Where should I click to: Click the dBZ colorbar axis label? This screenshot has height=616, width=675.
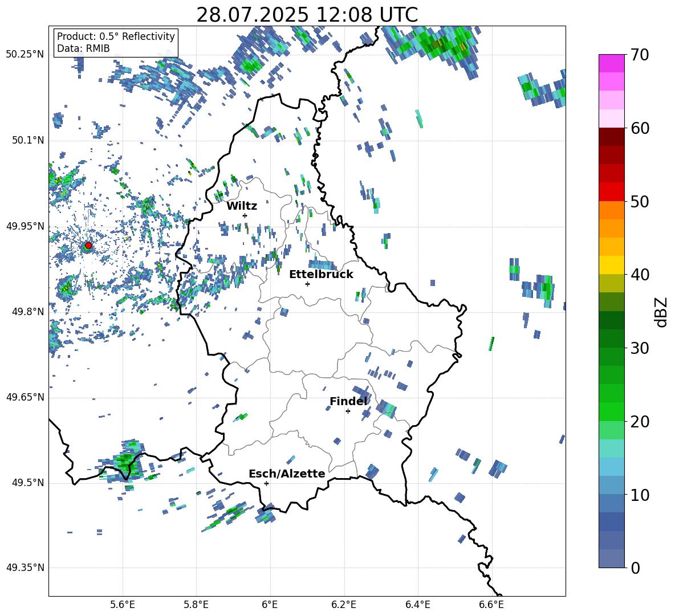(662, 312)
